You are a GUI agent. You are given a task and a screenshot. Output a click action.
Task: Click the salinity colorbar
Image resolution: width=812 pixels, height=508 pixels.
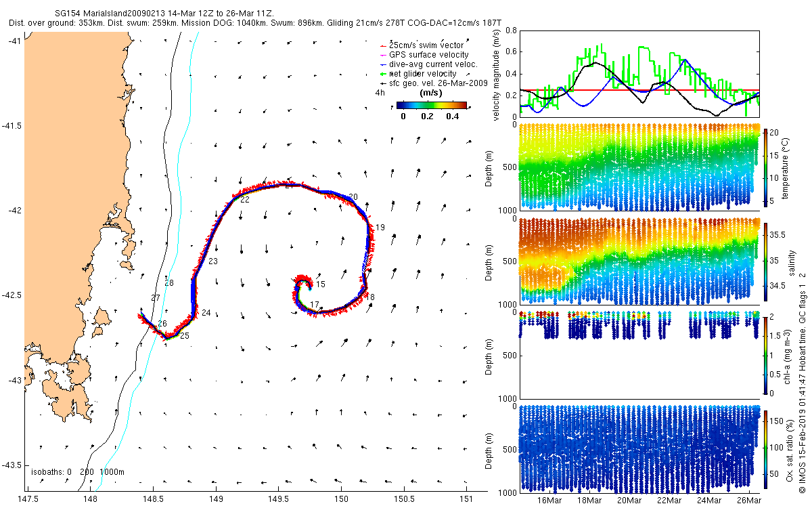[x=766, y=261]
